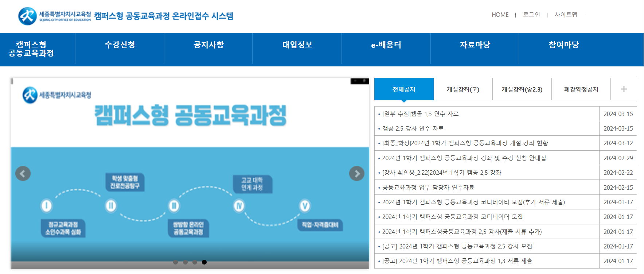The height and width of the screenshot is (274, 644).
Task: Open the 참여마당 menu
Action: click(x=564, y=45)
